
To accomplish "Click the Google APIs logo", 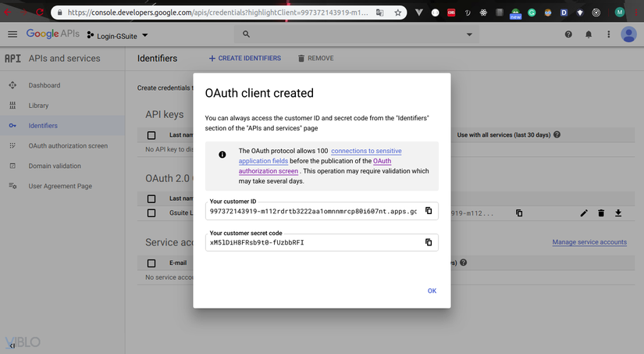I will (x=53, y=34).
